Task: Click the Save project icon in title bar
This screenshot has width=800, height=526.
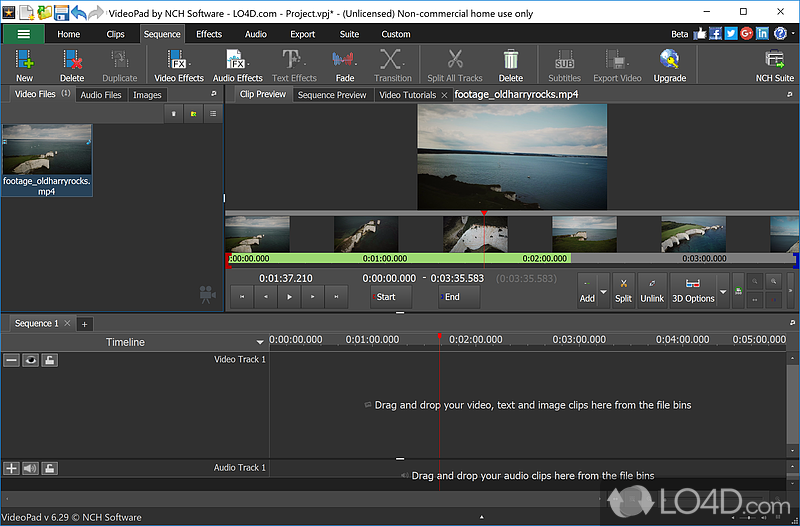Action: pyautogui.click(x=61, y=12)
